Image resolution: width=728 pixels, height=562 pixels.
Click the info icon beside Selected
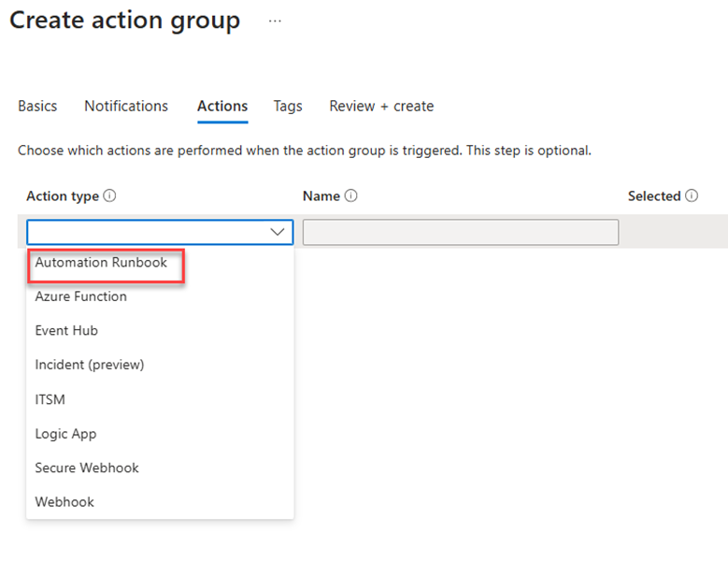[692, 195]
